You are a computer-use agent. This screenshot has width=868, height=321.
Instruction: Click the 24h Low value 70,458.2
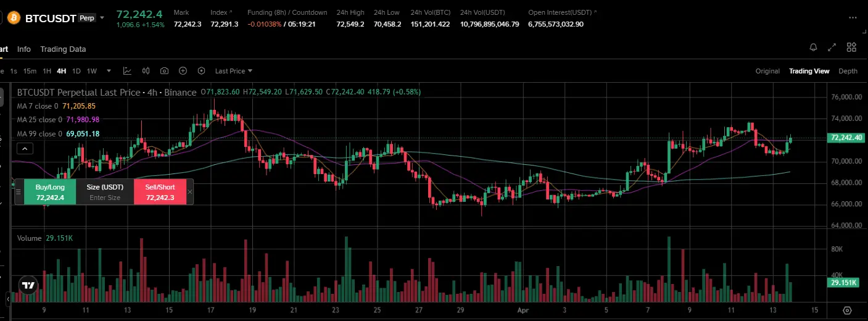(387, 24)
